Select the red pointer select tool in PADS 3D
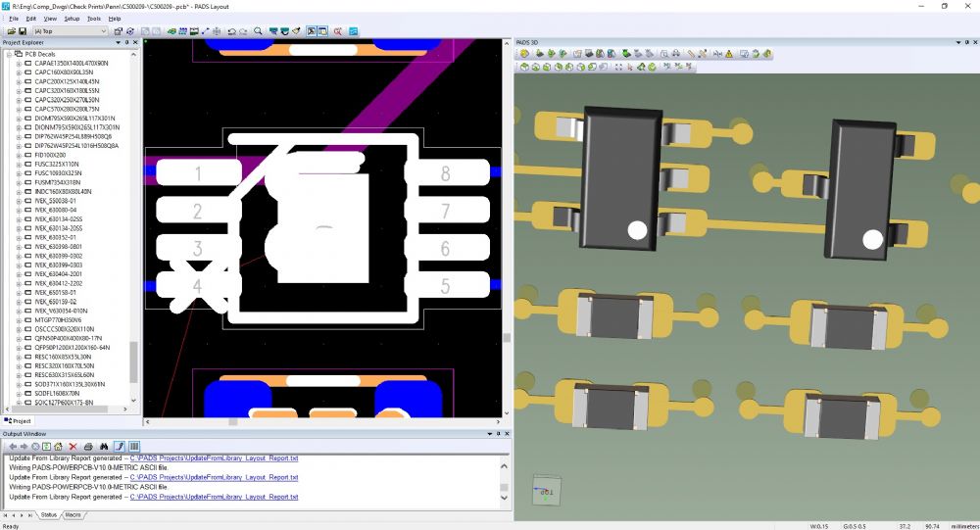 click(x=630, y=67)
